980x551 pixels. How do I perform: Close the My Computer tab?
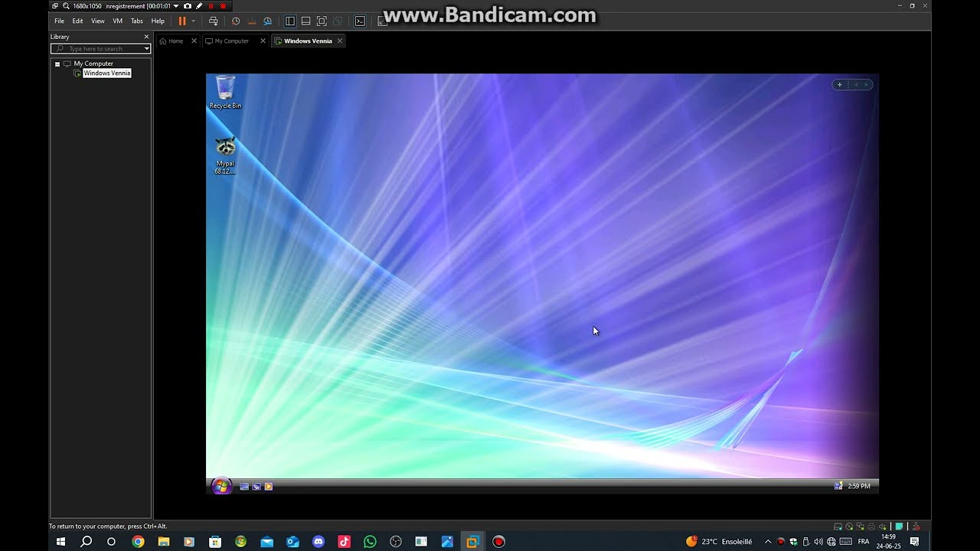click(x=263, y=41)
